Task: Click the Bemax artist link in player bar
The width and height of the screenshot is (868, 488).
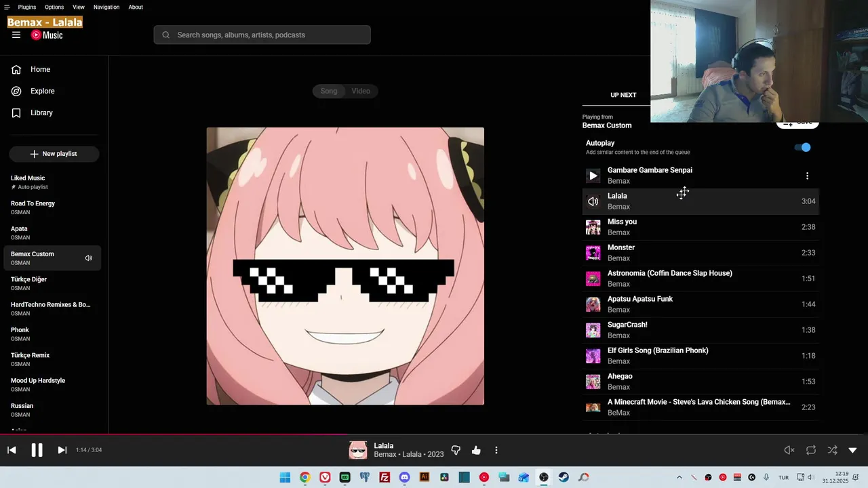Action: (384, 454)
